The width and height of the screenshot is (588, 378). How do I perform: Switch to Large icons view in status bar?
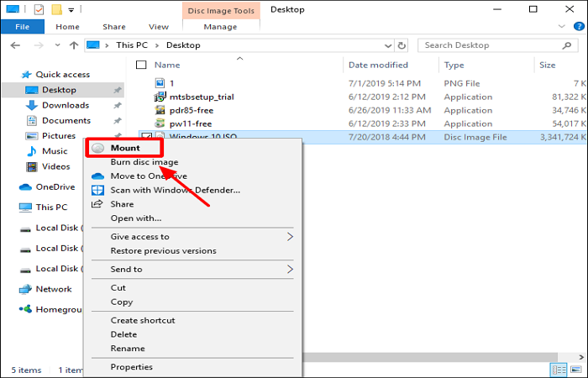[x=575, y=370]
